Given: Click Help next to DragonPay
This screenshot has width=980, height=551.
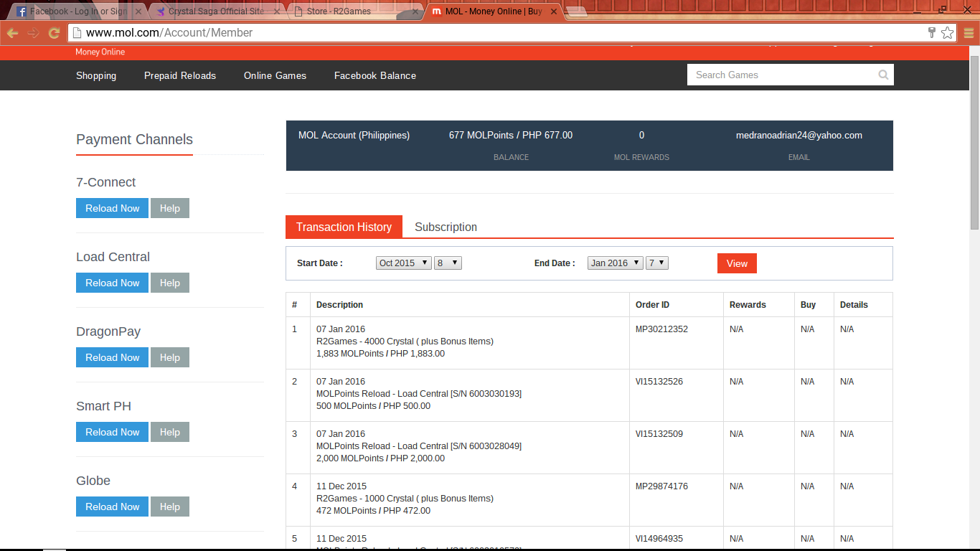Looking at the screenshot, I should tap(170, 357).
